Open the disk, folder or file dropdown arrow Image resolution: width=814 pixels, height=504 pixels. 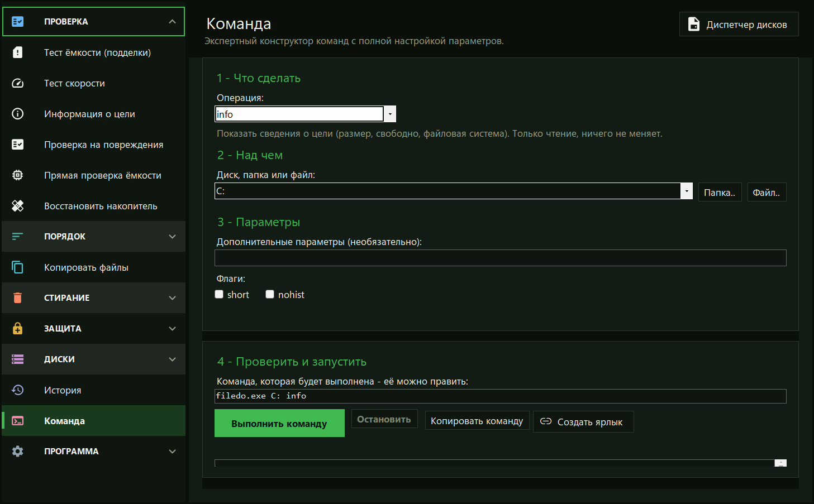point(687,191)
